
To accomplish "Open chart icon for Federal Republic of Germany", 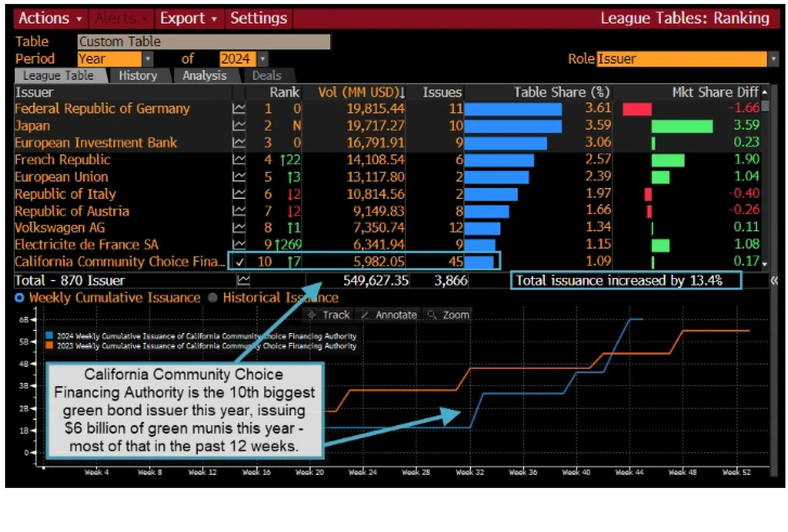I will pos(239,108).
